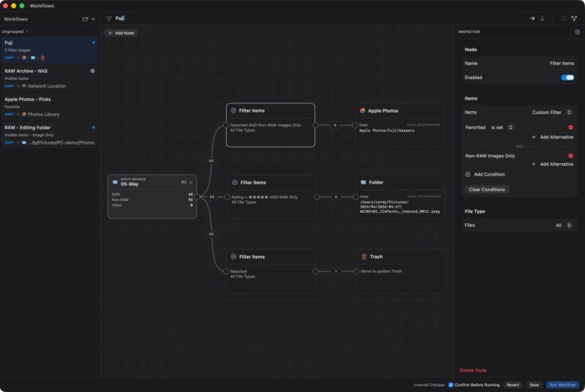Add a new workflow with the plus icon

(x=93, y=19)
